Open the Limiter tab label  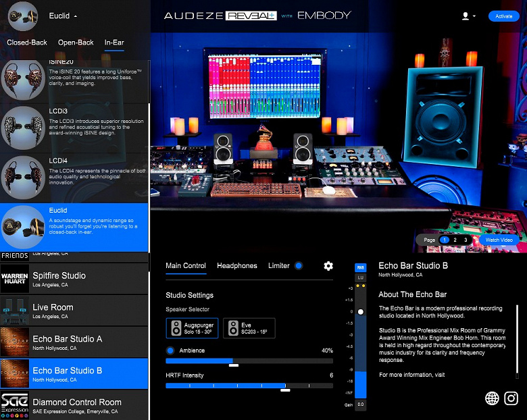click(278, 266)
